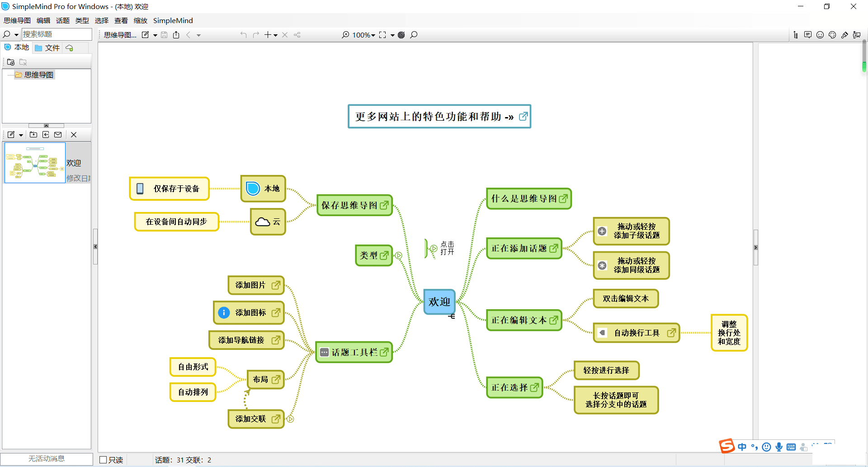The width and height of the screenshot is (868, 467).
Task: Open the notes panel speech-bubble icon
Action: [x=808, y=35]
